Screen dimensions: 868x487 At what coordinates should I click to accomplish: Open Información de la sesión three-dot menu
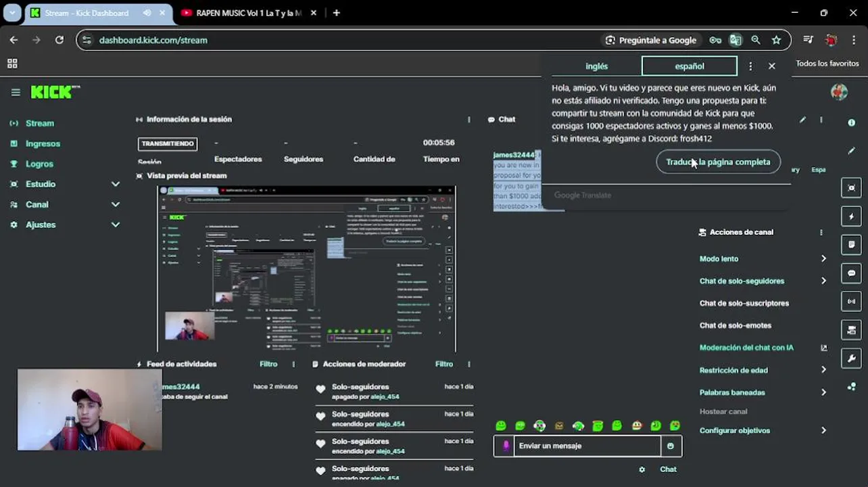coord(469,119)
